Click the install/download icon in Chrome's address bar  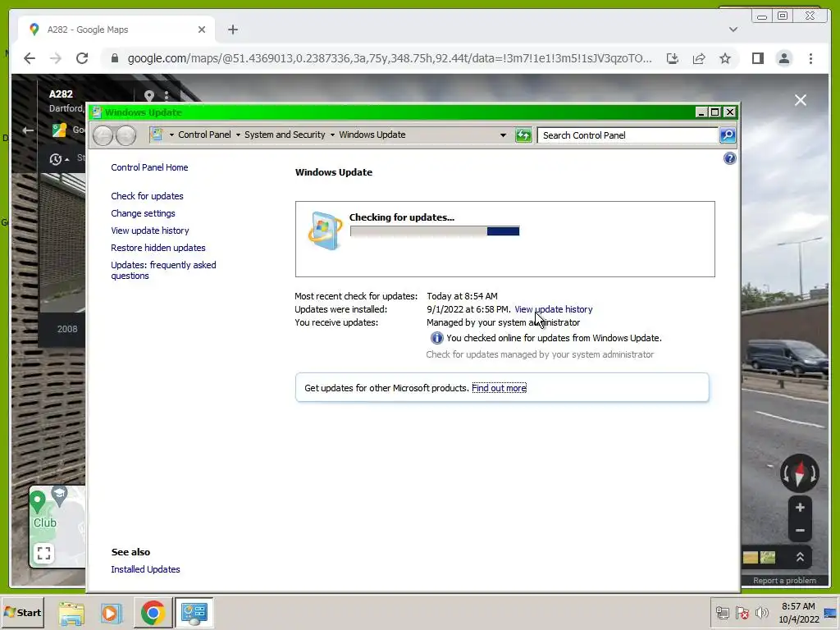[673, 58]
